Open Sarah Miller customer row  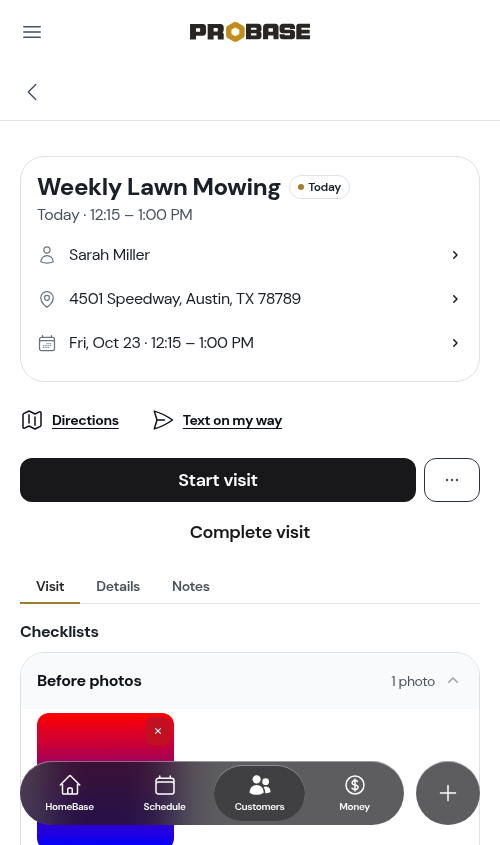pyautogui.click(x=250, y=255)
